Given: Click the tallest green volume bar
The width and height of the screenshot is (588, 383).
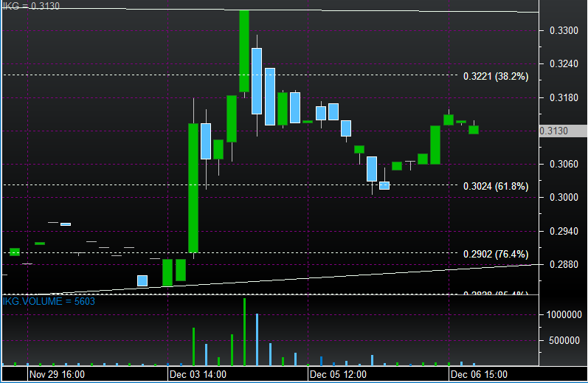Looking at the screenshot, I should 244,332.
